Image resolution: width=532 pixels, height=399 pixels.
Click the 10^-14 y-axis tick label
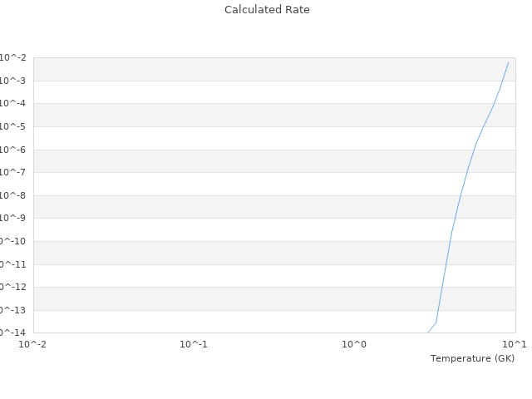(x=12, y=332)
